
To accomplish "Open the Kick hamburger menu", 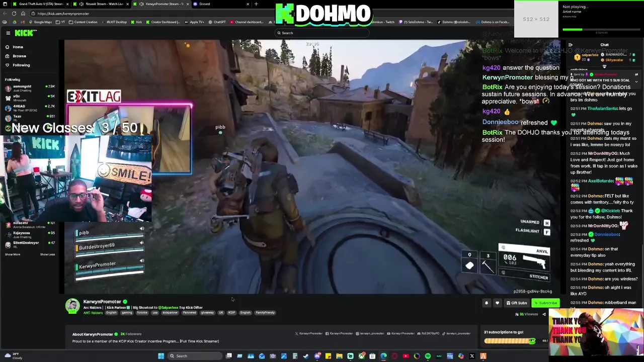I will tap(8, 33).
